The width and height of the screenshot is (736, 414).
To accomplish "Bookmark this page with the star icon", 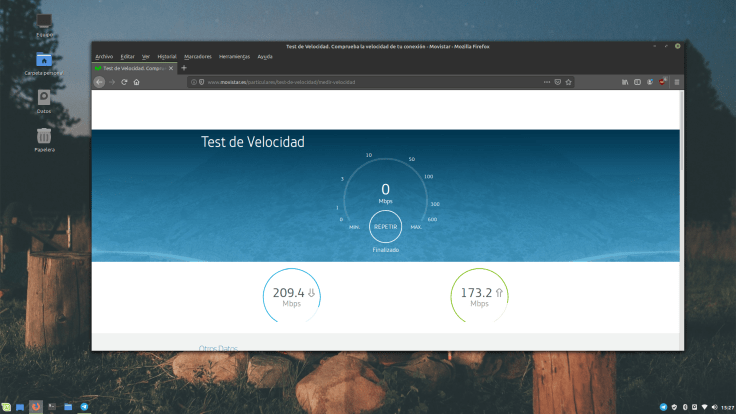I will (569, 82).
